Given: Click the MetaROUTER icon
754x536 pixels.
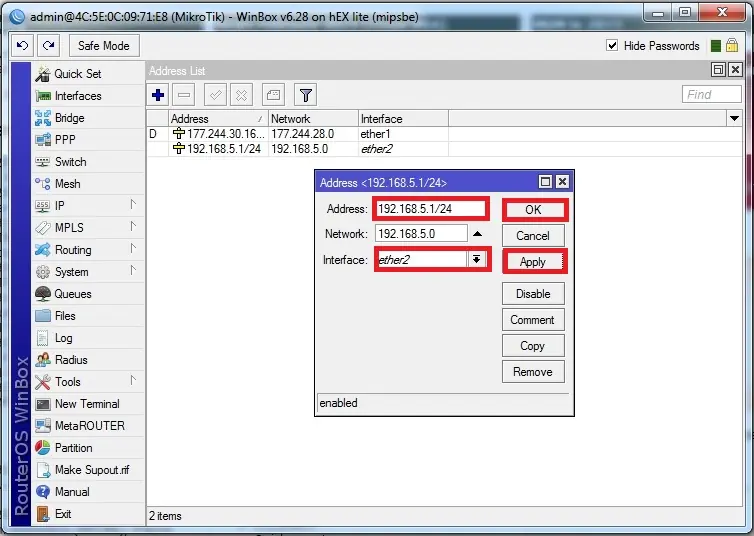Looking at the screenshot, I should 43,426.
